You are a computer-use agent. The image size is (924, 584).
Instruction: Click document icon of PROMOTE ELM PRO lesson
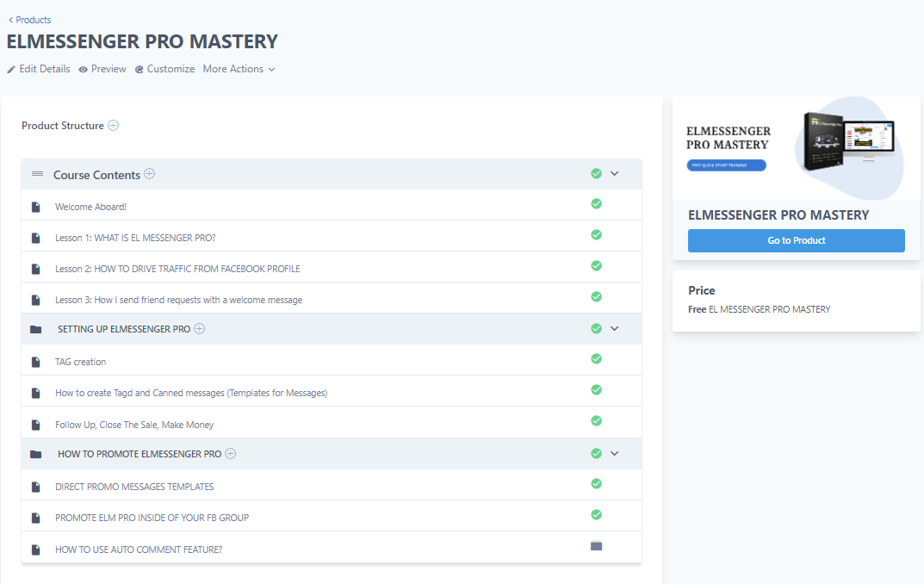tap(36, 518)
